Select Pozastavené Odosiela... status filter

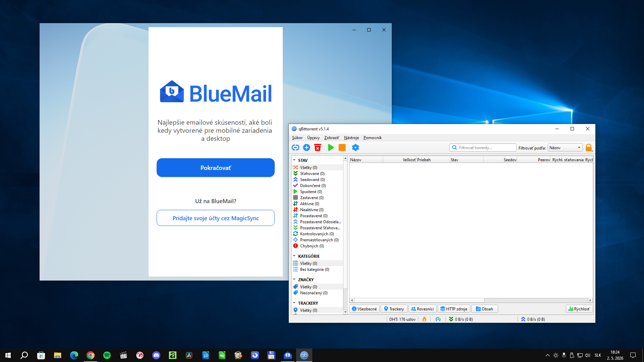coord(317,222)
